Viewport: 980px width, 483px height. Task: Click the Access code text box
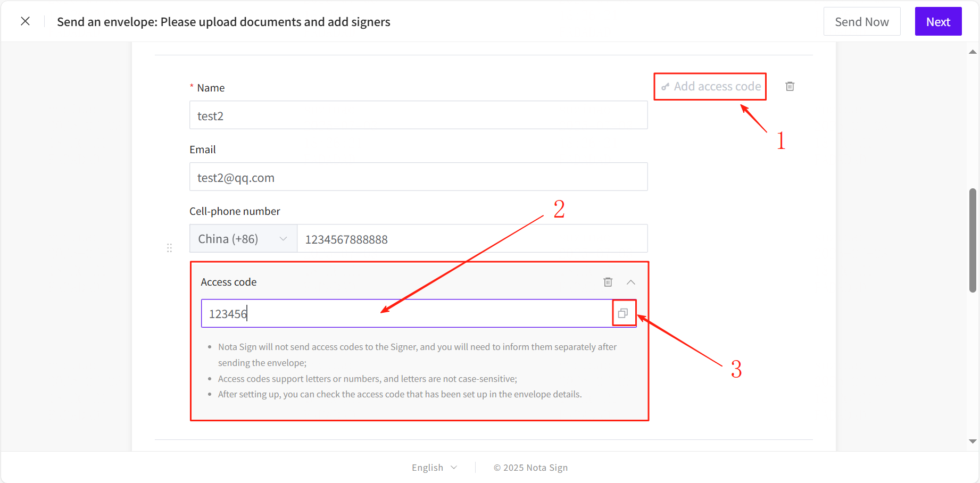(406, 313)
